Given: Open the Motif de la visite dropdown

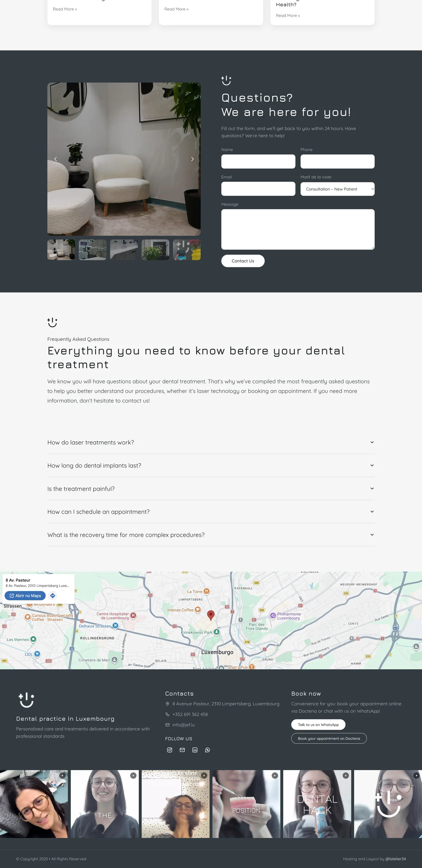Looking at the screenshot, I should (x=337, y=189).
